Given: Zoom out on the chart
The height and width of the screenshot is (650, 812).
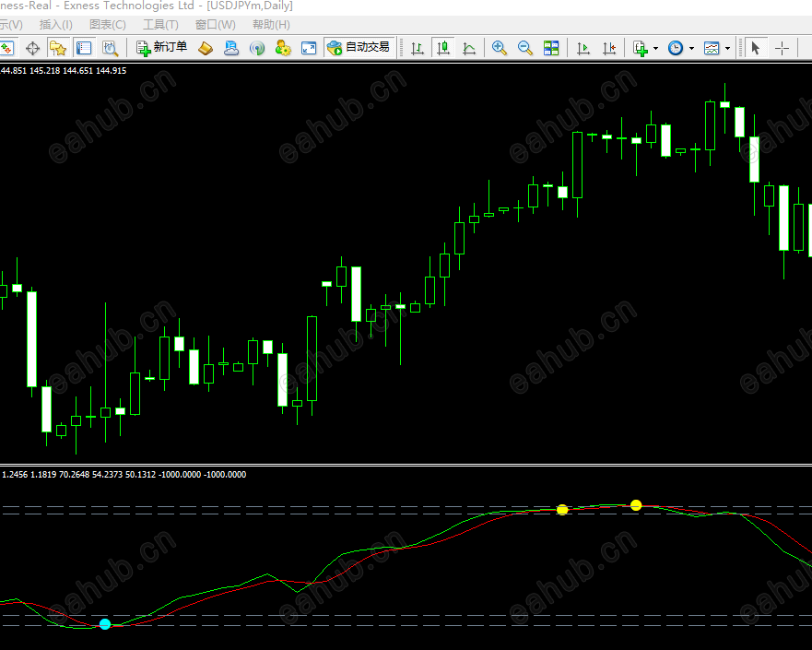Looking at the screenshot, I should click(525, 48).
